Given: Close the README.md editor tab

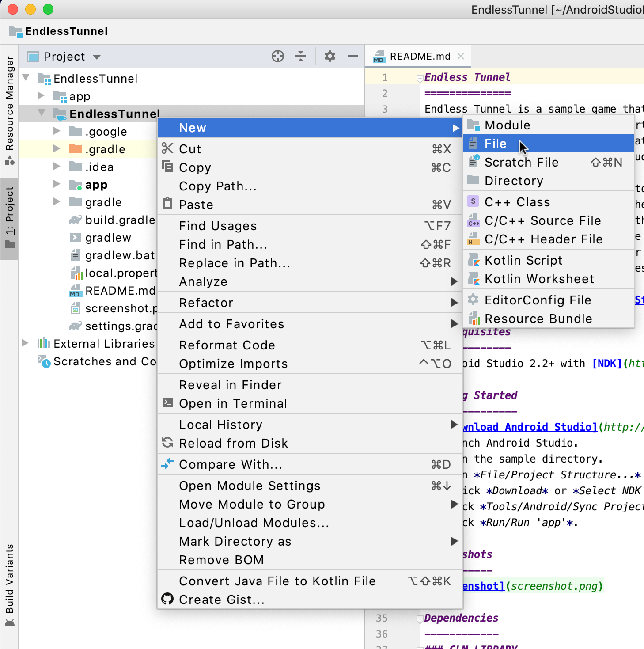Looking at the screenshot, I should (461, 56).
